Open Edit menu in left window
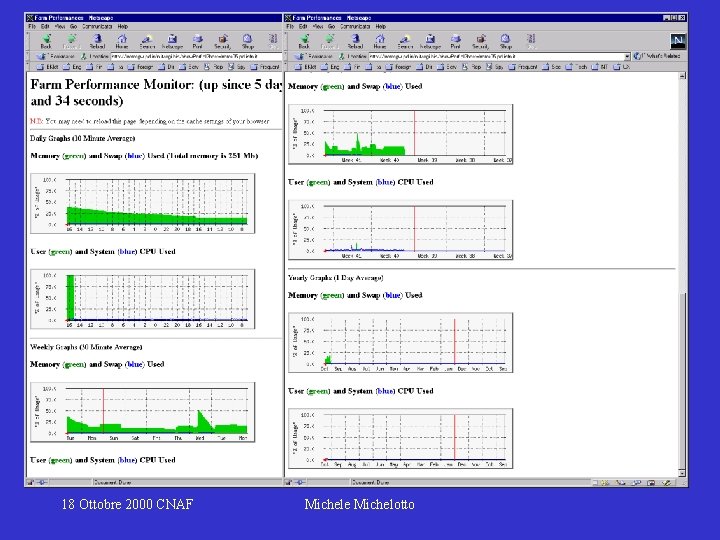The height and width of the screenshot is (540, 720). pyautogui.click(x=45, y=27)
